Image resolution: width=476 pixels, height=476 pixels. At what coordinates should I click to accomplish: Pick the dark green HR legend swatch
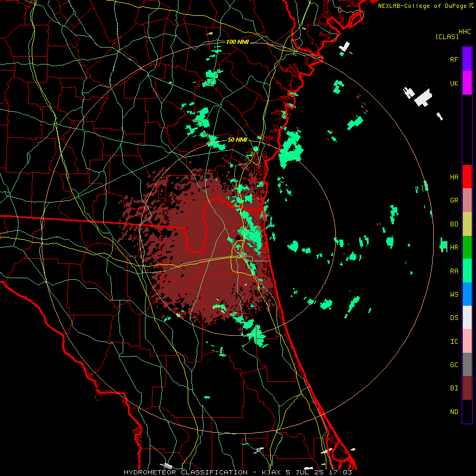[x=467, y=248]
